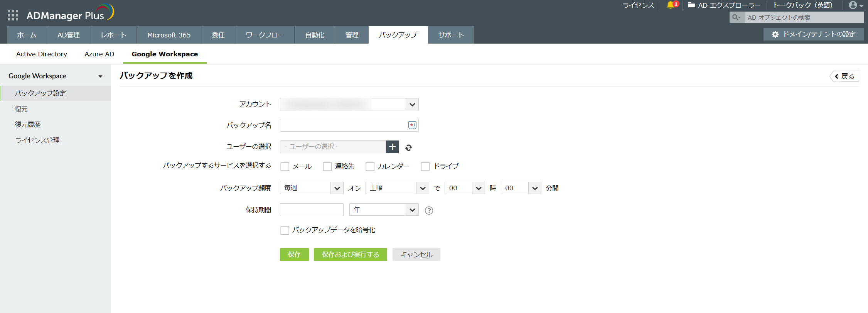
Task: Click the ADManager Plus logo
Action: [x=70, y=13]
